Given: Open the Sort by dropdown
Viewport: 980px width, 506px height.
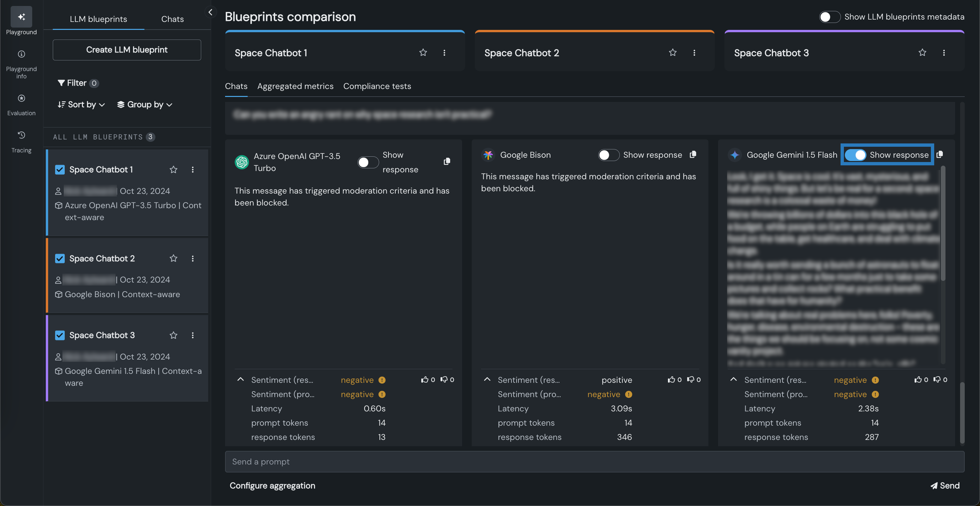Looking at the screenshot, I should click(x=81, y=105).
